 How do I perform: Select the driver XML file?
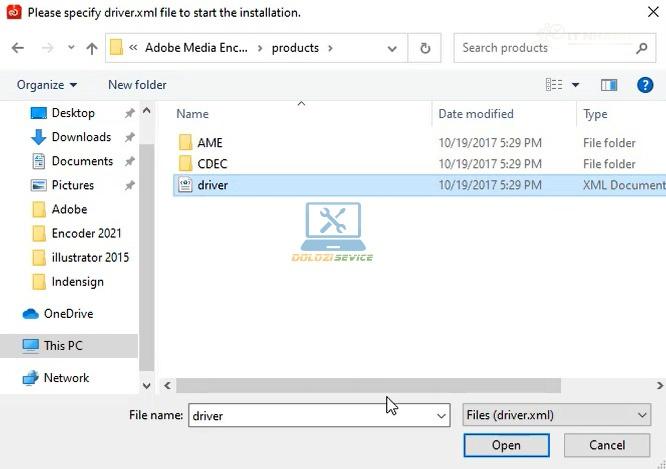point(212,185)
